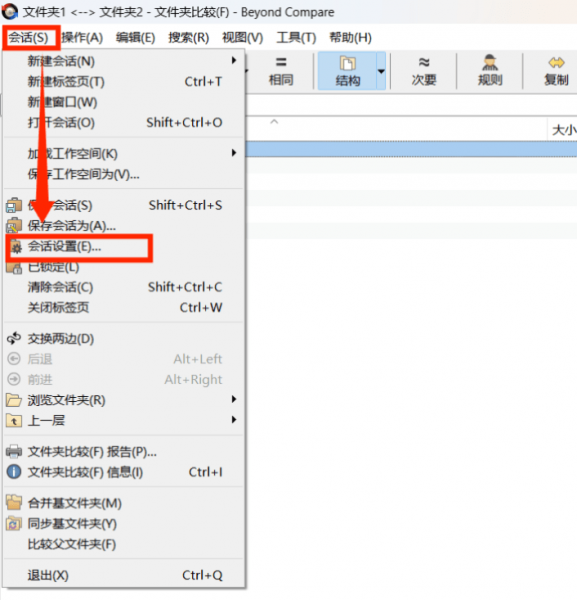
Task: Expand the 浏览文件夹(R) submenu arrow
Action: (234, 399)
